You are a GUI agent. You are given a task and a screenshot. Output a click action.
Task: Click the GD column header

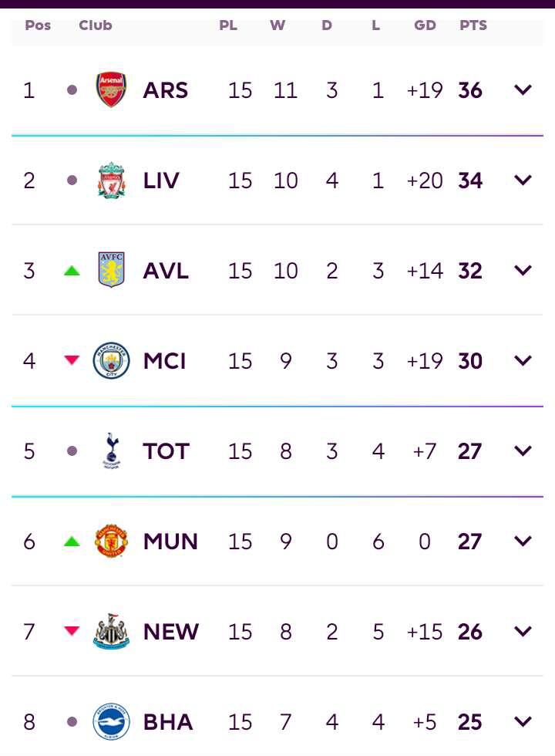click(x=425, y=25)
